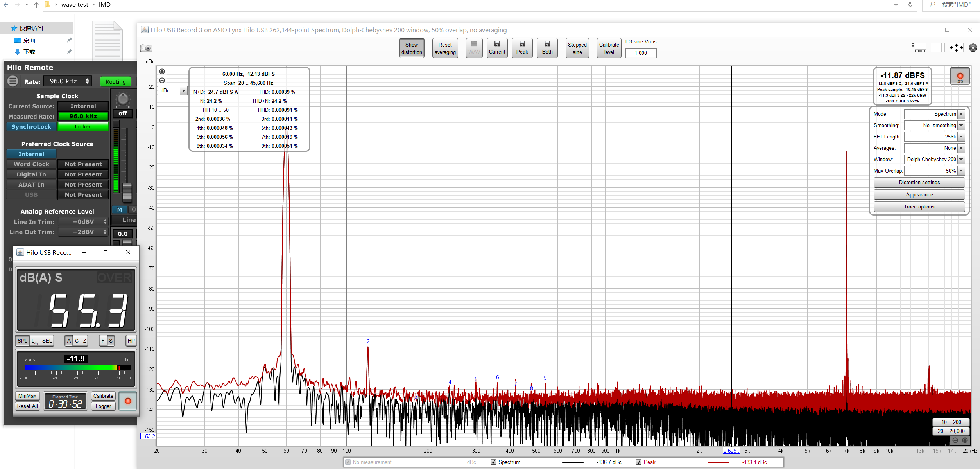Image resolution: width=980 pixels, height=469 pixels.
Task: Zoom in vertical axis plus icon
Action: (162, 71)
